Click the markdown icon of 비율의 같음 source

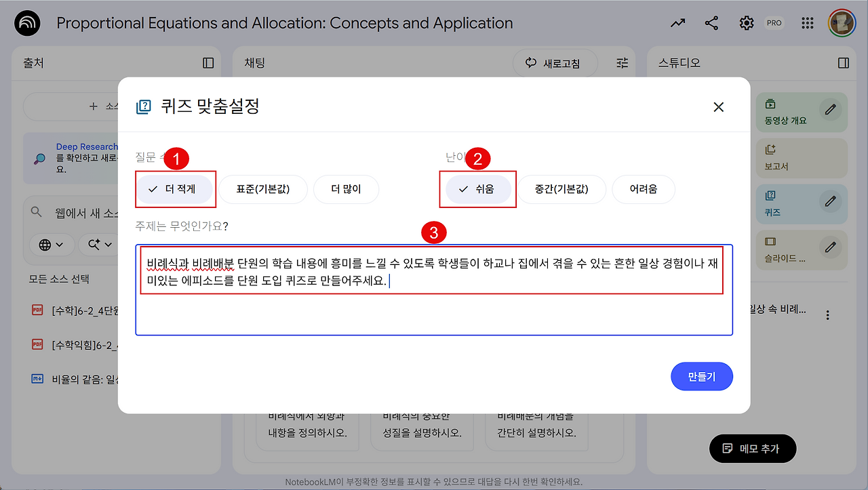[x=37, y=379]
